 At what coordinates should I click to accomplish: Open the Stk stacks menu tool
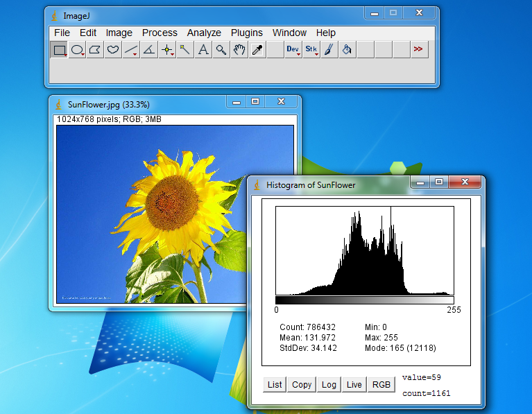click(x=311, y=50)
